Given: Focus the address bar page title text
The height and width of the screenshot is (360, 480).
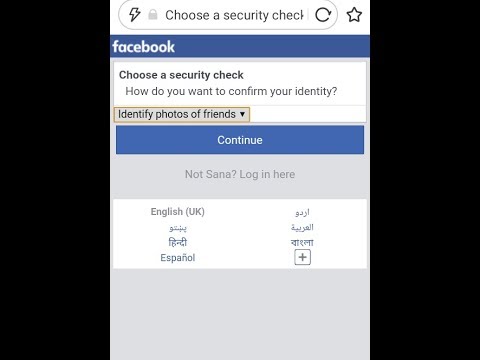Looking at the screenshot, I should pyautogui.click(x=234, y=15).
